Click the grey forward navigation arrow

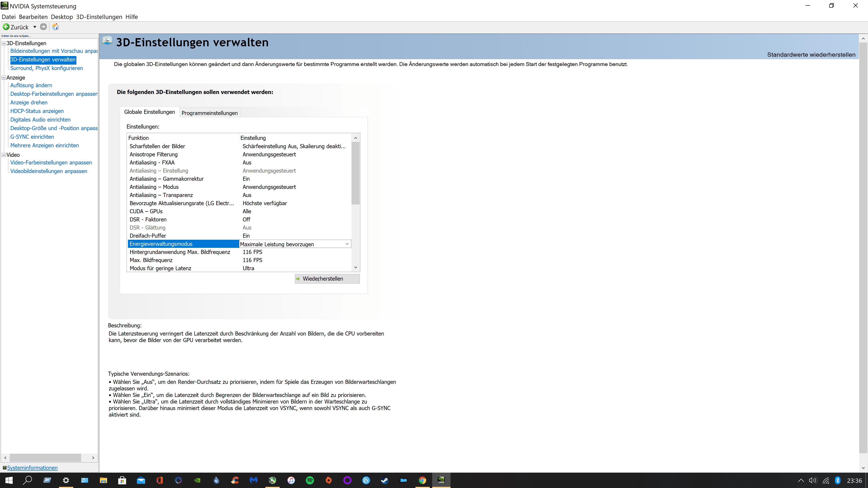[43, 27]
